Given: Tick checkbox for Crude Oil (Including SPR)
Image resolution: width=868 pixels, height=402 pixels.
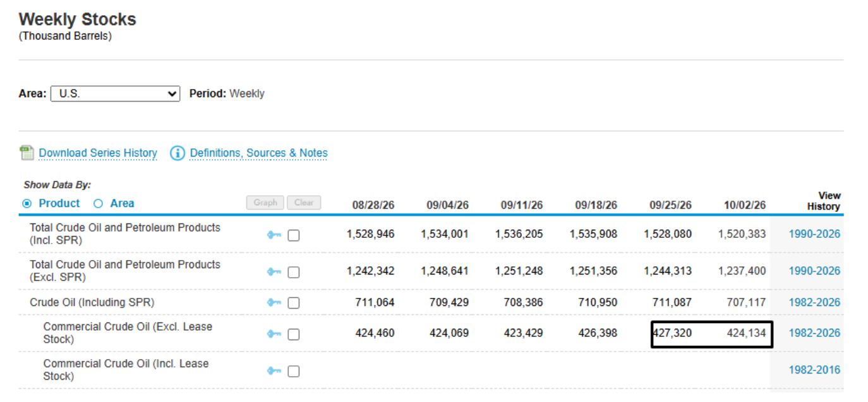Looking at the screenshot, I should click(x=294, y=303).
